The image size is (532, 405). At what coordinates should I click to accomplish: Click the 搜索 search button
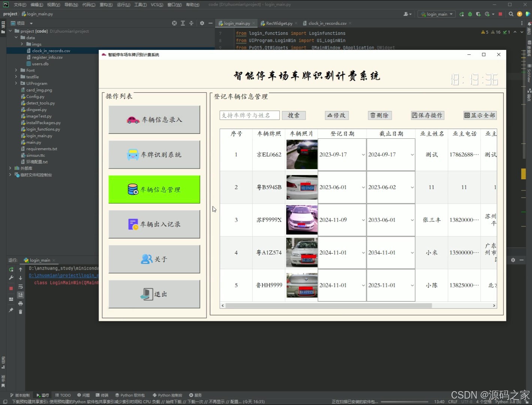(294, 115)
